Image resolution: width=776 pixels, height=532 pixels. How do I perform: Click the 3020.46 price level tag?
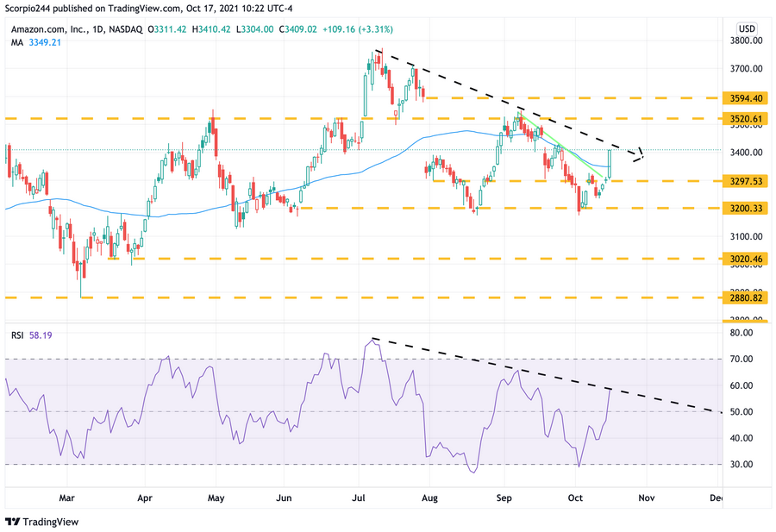[x=745, y=259]
